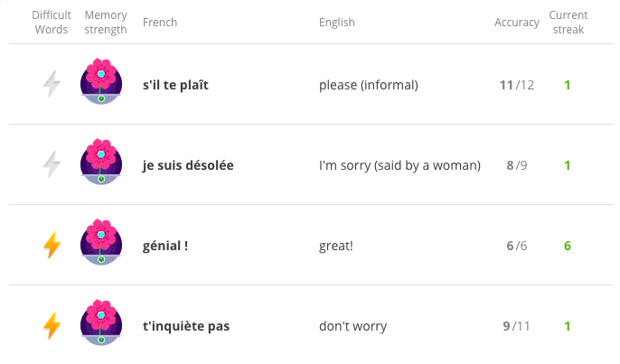The image size is (620, 364).
Task: Turn off lightning bolt for t'inquiète pas
Action: click(x=52, y=326)
